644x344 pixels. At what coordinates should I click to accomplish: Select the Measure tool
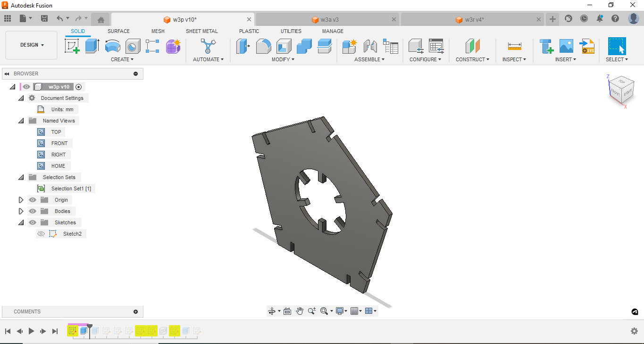(514, 46)
